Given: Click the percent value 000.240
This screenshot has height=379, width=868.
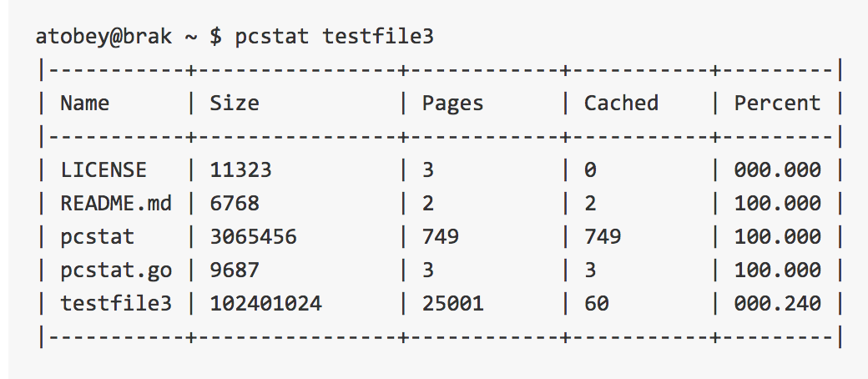Looking at the screenshot, I should pyautogui.click(x=777, y=304).
